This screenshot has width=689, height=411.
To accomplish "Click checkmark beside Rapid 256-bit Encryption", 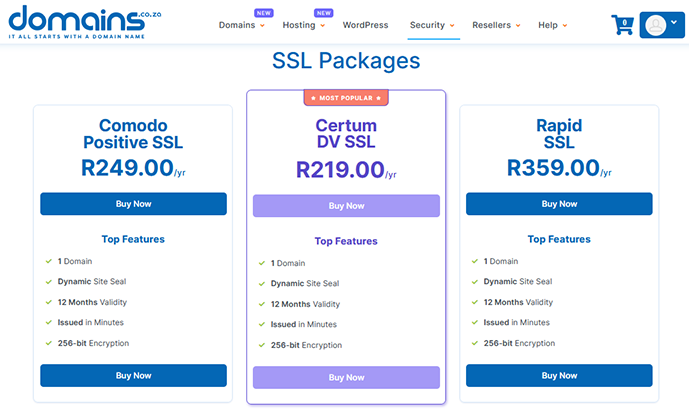I will [473, 344].
